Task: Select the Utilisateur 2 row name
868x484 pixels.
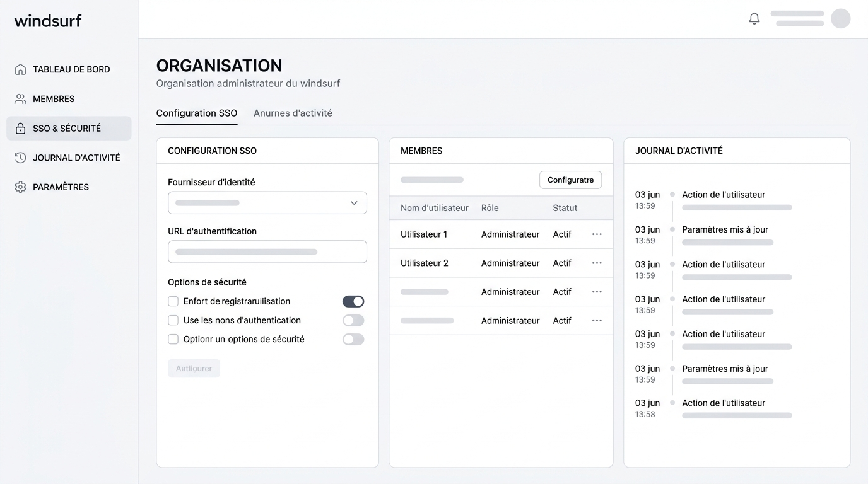Action: click(x=425, y=263)
